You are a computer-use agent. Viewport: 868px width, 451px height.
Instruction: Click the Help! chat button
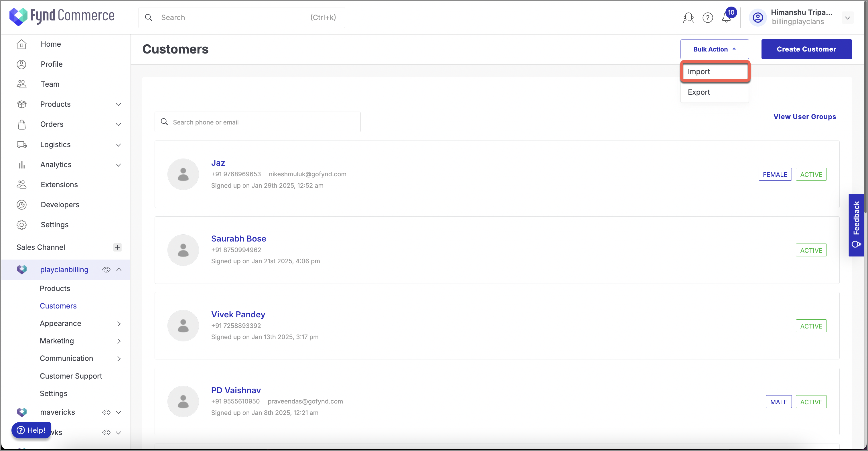[x=31, y=430]
